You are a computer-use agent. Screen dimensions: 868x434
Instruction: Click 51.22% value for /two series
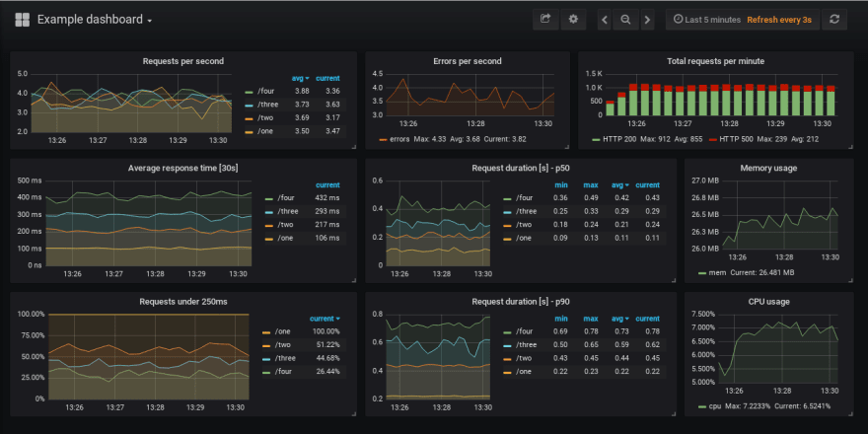click(x=326, y=345)
